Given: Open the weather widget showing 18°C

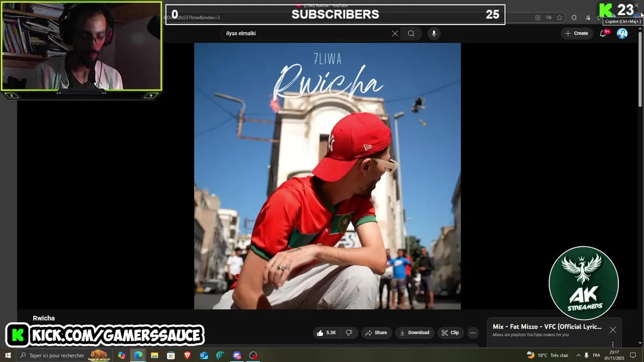Looking at the screenshot, I should [547, 355].
